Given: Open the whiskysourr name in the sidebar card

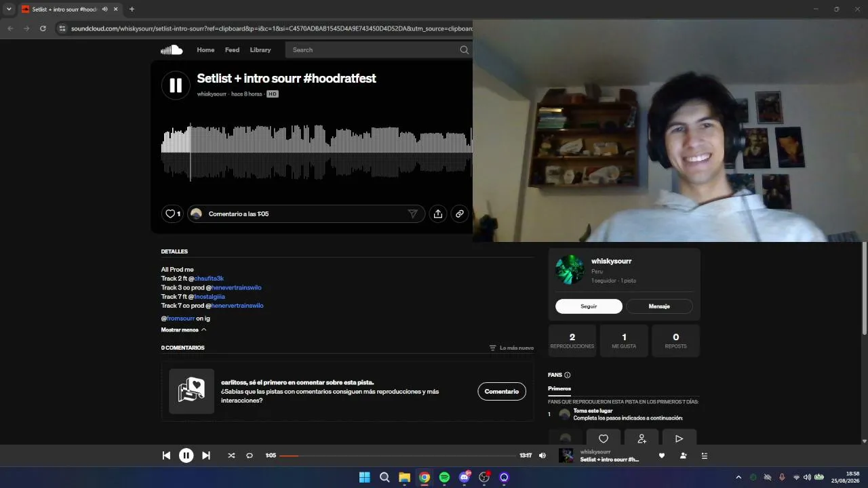Looking at the screenshot, I should point(612,261).
